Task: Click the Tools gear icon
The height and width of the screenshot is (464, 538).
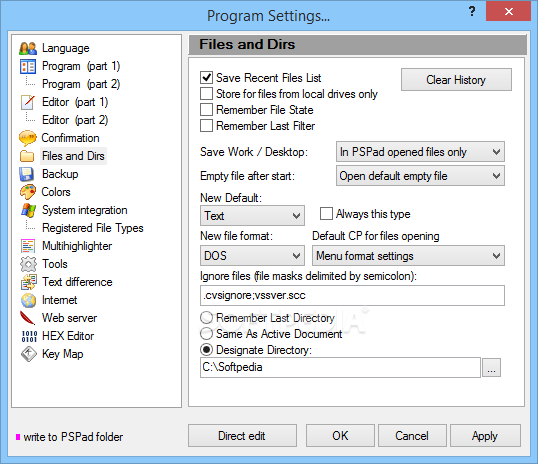Action: (28, 264)
